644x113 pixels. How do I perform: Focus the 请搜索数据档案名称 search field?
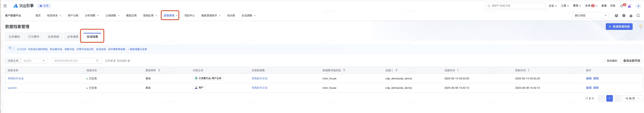point(76,61)
